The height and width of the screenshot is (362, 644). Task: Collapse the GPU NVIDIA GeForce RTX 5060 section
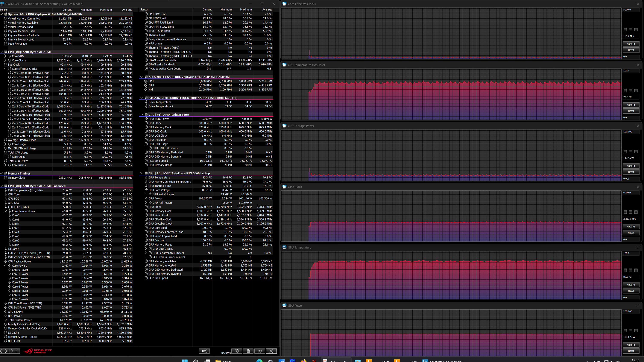[x=142, y=173]
